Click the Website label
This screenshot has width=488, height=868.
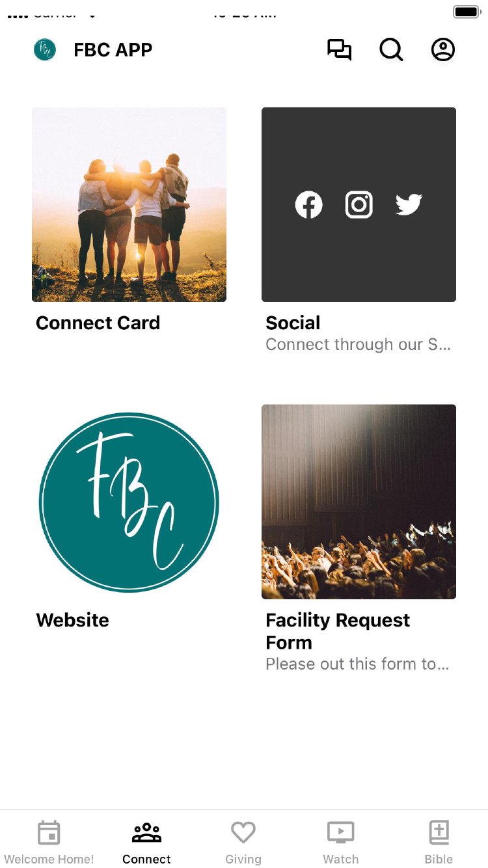(x=72, y=620)
